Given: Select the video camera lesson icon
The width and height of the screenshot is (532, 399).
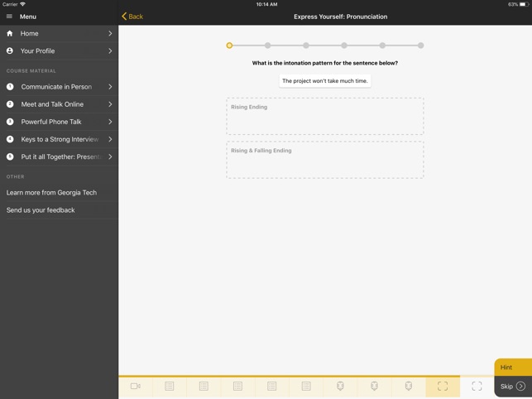Looking at the screenshot, I should pyautogui.click(x=136, y=386).
